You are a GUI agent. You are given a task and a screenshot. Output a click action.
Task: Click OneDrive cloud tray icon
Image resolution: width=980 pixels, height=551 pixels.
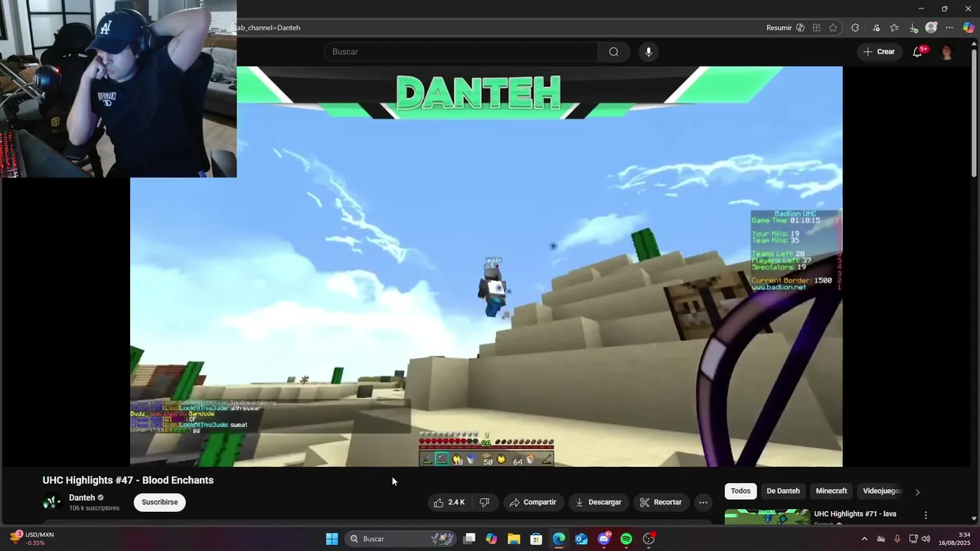tap(881, 539)
